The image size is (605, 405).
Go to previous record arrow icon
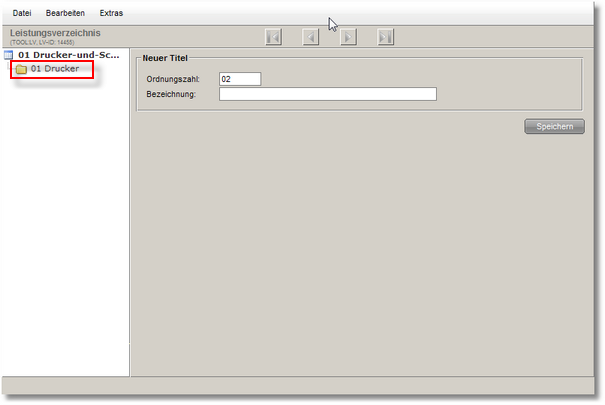coord(311,37)
